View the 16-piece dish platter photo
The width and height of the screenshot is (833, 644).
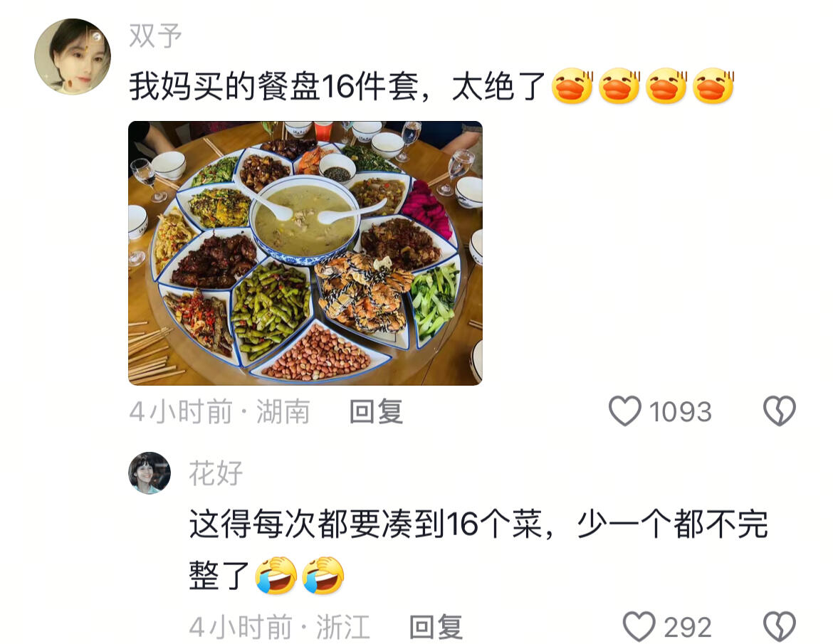[305, 253]
